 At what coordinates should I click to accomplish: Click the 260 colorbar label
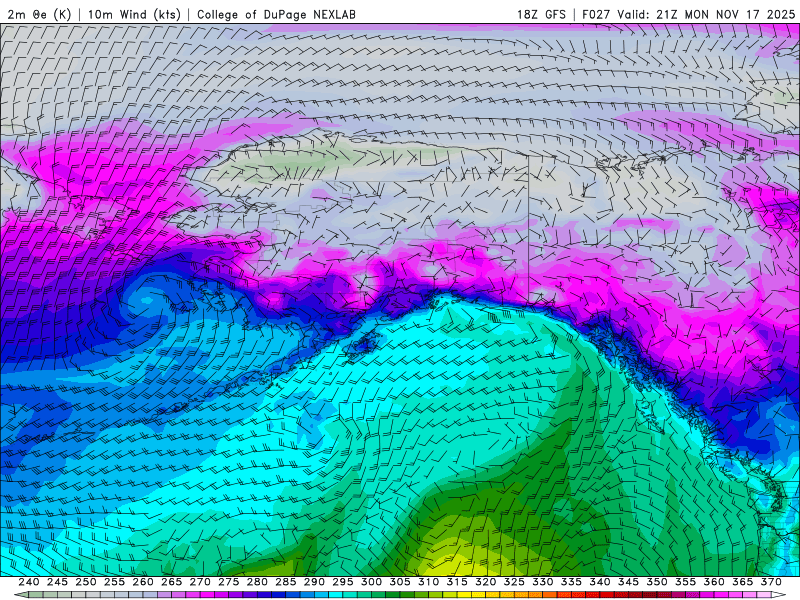[x=143, y=582]
